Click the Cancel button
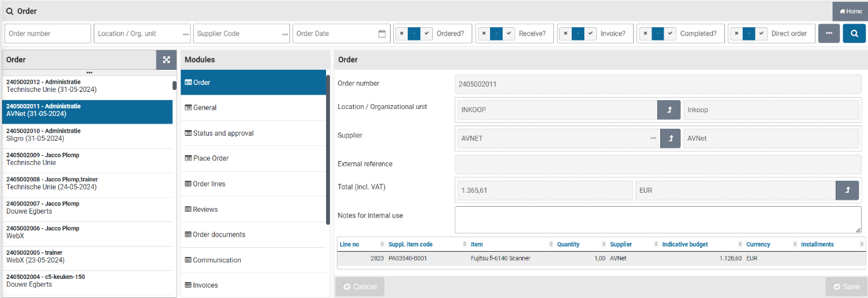The height and width of the screenshot is (298, 868). (360, 287)
